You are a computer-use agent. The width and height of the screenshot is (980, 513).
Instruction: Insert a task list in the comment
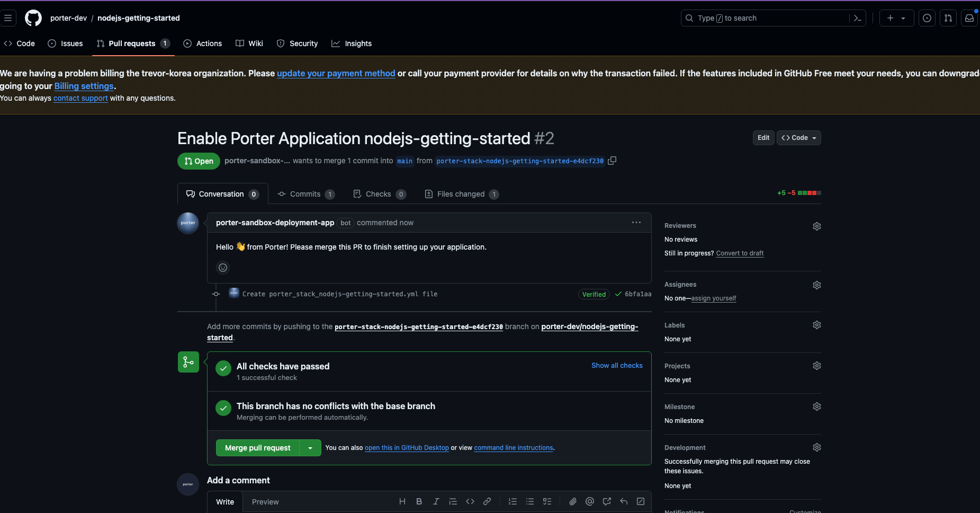547,501
